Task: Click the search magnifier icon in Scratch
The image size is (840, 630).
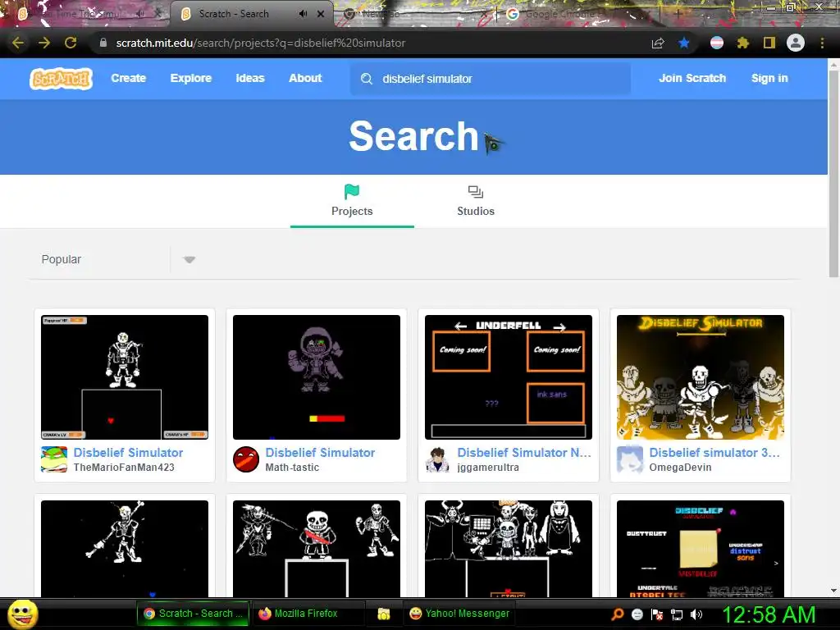Action: pyautogui.click(x=367, y=79)
